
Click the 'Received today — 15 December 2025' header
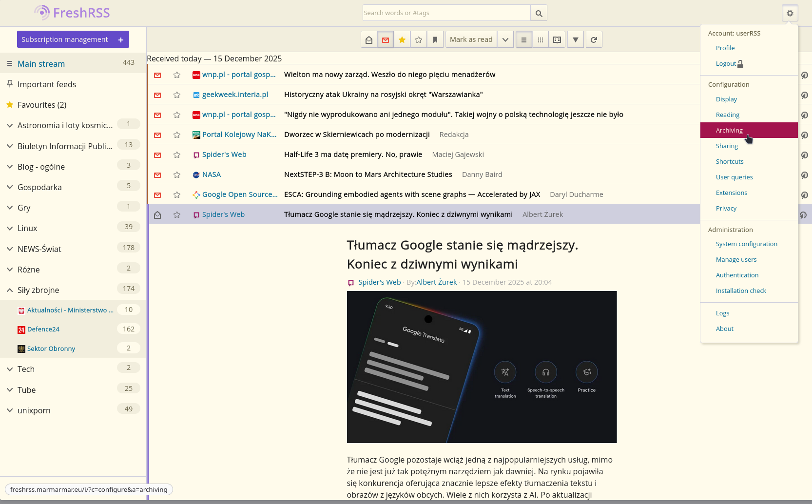(x=214, y=58)
